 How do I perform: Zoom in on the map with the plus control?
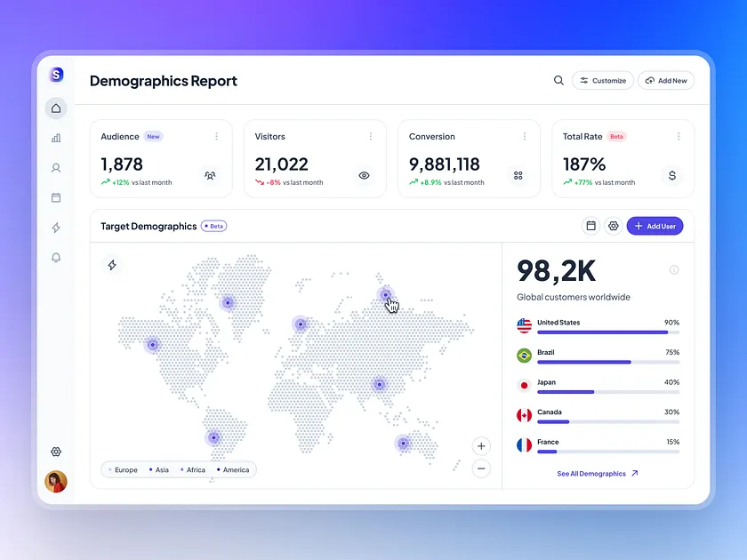481,445
